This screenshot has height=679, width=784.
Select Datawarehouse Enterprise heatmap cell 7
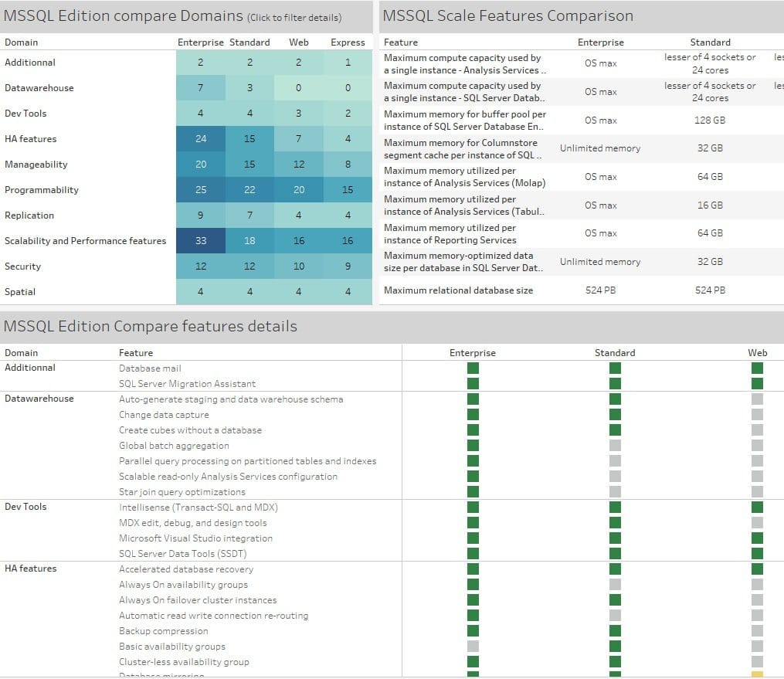201,87
